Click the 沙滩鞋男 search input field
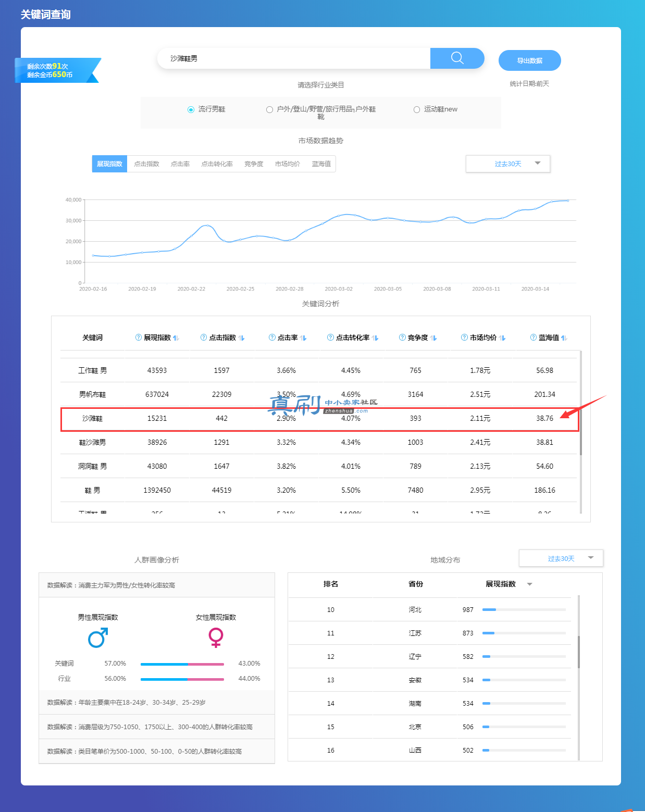The width and height of the screenshot is (645, 812). [x=294, y=58]
